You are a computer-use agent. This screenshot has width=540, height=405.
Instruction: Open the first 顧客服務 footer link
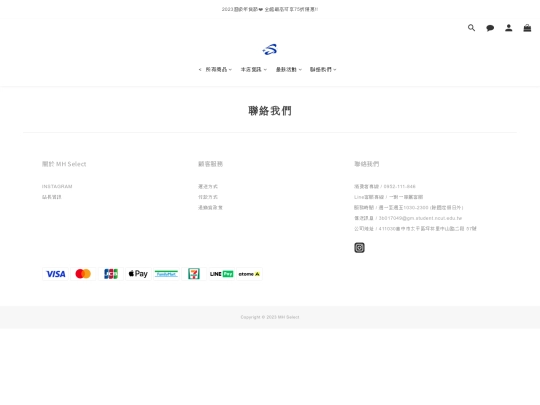pyautogui.click(x=208, y=186)
